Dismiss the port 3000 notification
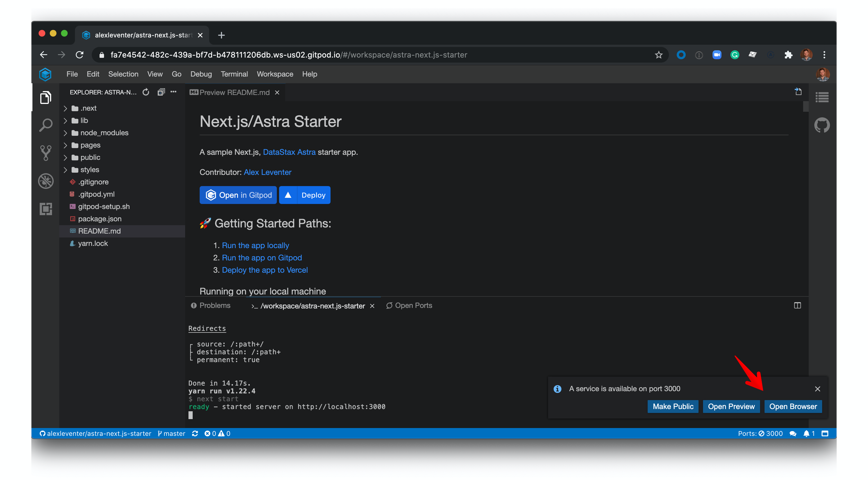868x480 pixels. pos(817,389)
